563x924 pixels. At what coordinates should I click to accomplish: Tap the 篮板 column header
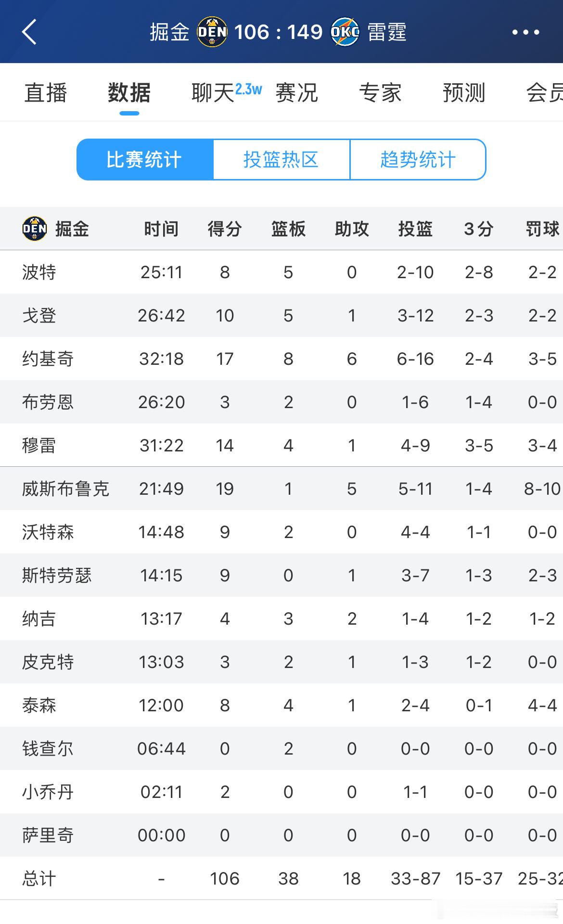[x=288, y=229]
